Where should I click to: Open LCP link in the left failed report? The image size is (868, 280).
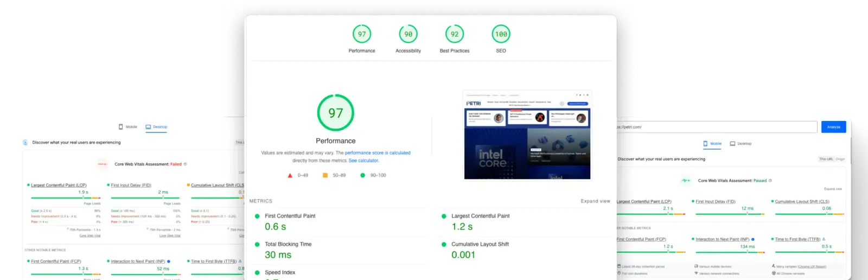click(59, 186)
